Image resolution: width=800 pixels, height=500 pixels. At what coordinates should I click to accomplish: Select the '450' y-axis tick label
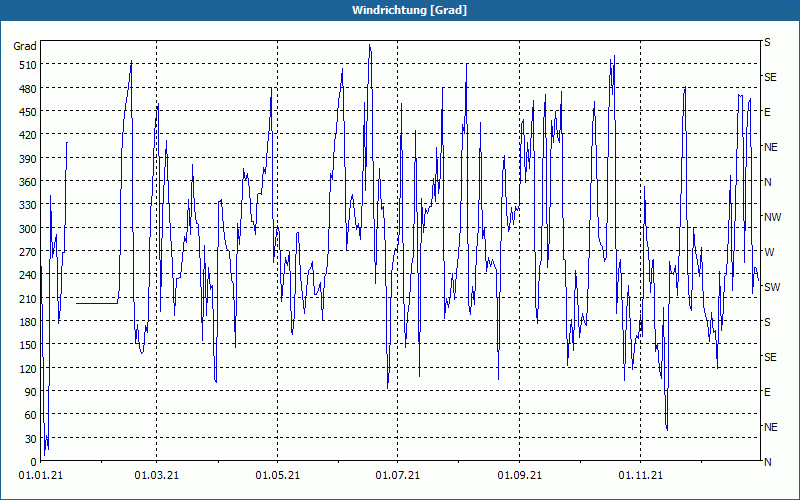click(28, 112)
